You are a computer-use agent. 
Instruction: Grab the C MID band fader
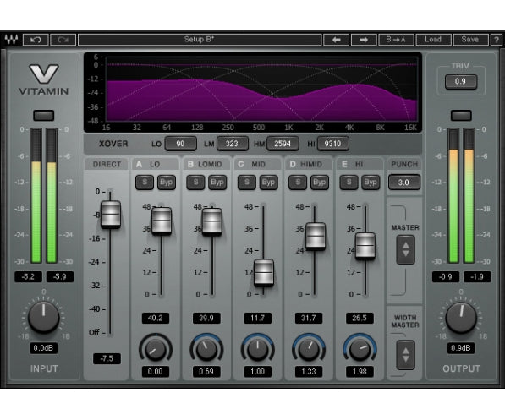[x=264, y=273]
